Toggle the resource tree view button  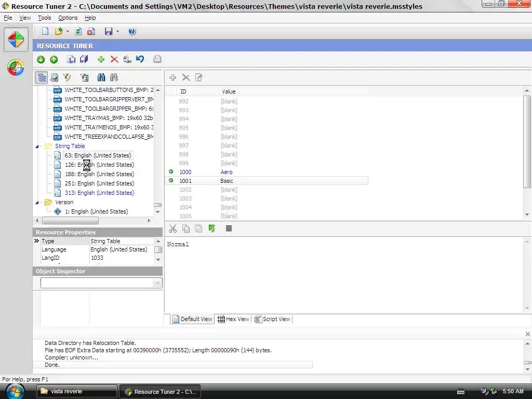(42, 78)
